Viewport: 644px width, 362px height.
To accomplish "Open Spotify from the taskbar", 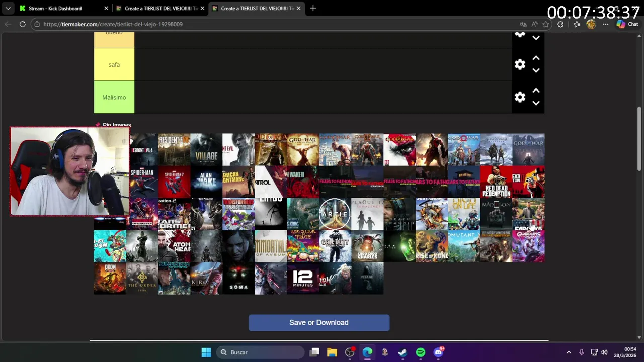I will (x=421, y=352).
